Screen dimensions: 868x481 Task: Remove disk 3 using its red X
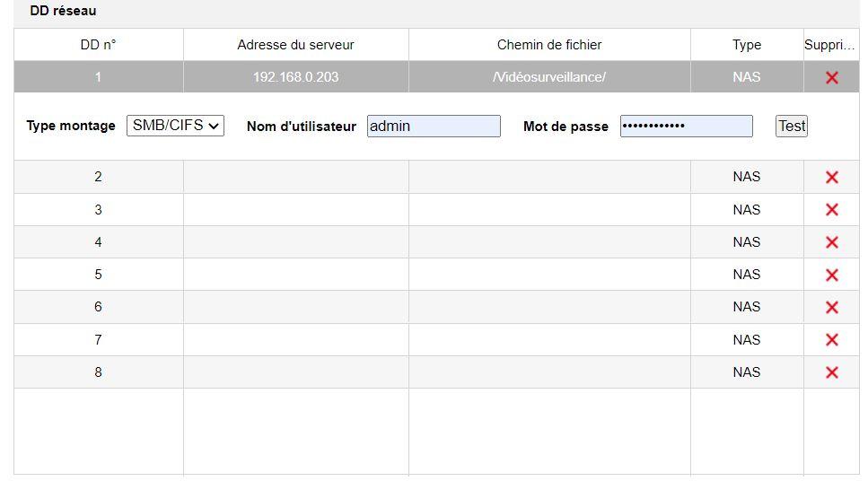tap(831, 210)
